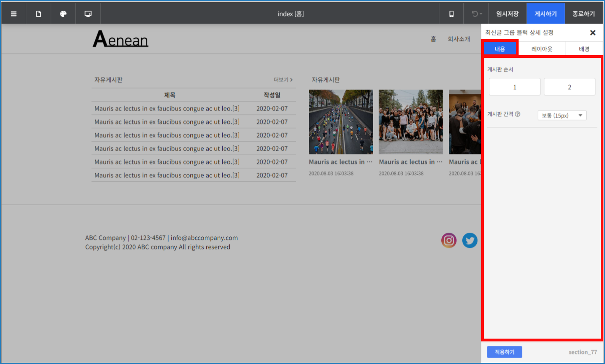The height and width of the screenshot is (364, 605).
Task: Select board order box 1
Action: [514, 87]
